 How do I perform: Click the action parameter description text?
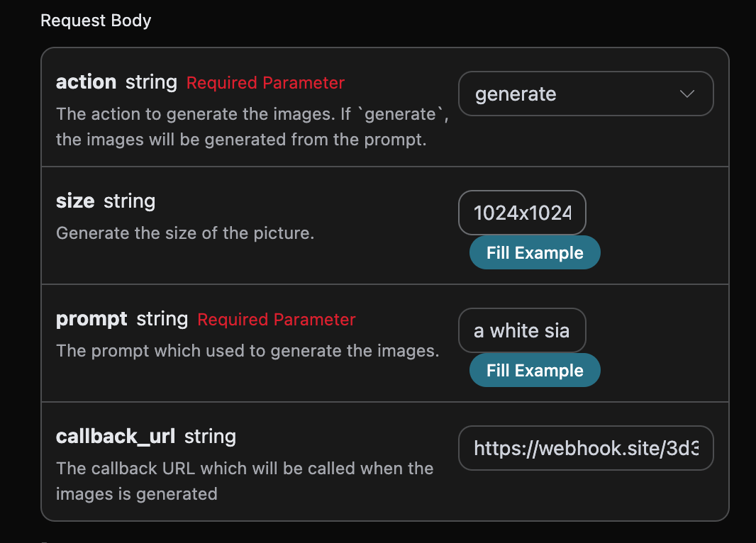point(252,127)
